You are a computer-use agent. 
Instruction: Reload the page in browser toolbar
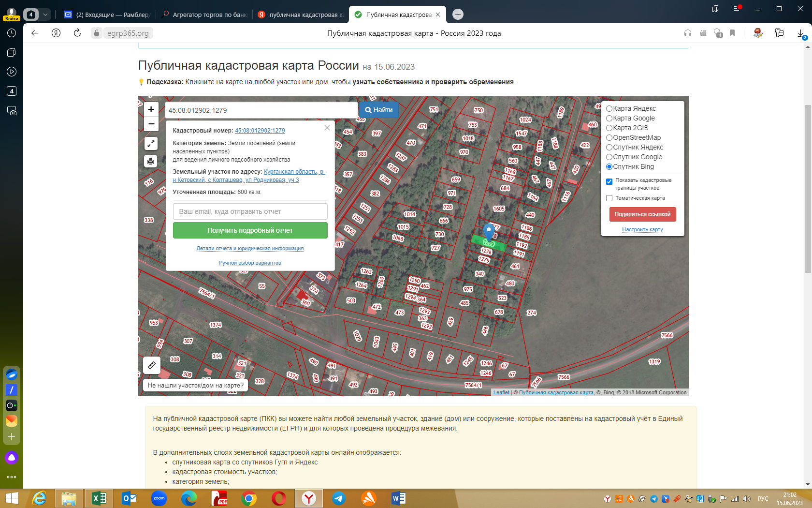click(77, 33)
